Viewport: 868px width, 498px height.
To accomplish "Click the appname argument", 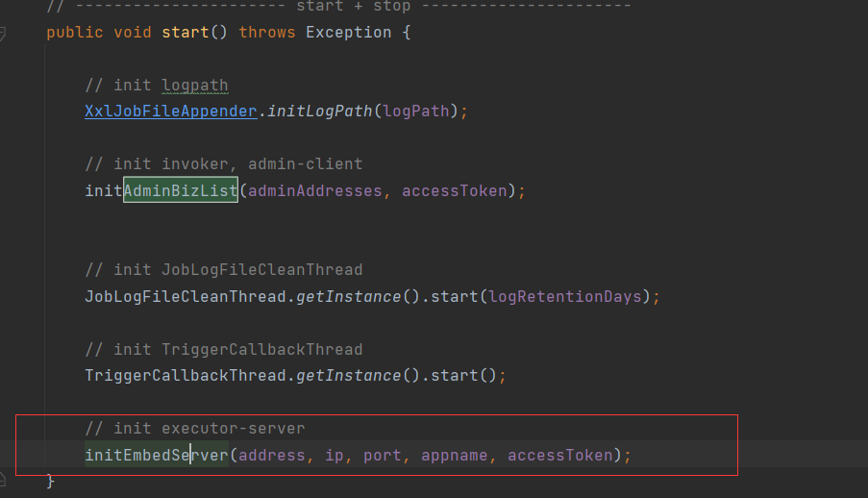I will click(x=454, y=455).
